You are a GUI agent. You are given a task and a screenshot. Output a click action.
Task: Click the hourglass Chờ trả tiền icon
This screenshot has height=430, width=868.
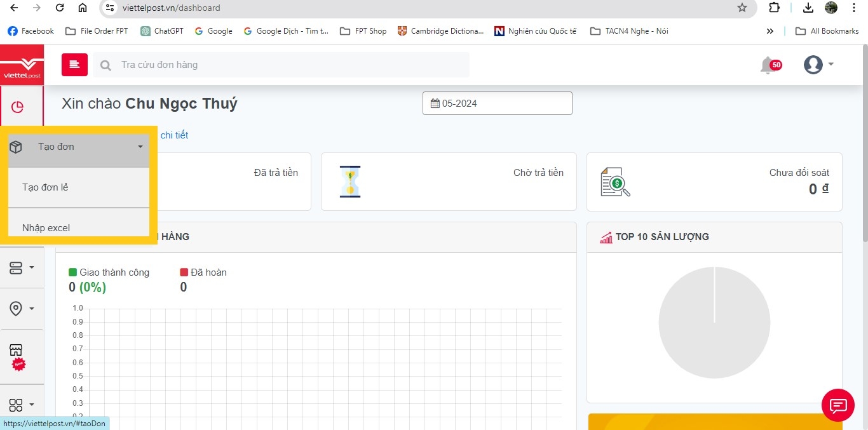(x=350, y=182)
